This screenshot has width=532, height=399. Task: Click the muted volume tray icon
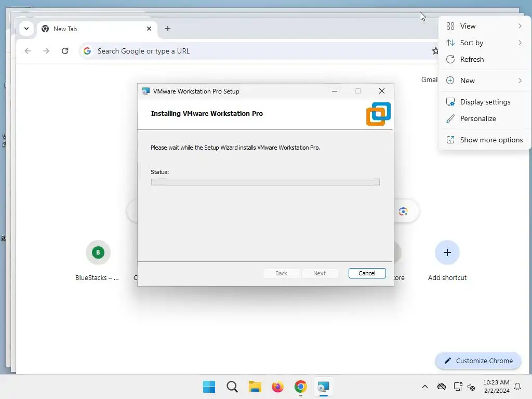[x=471, y=387]
